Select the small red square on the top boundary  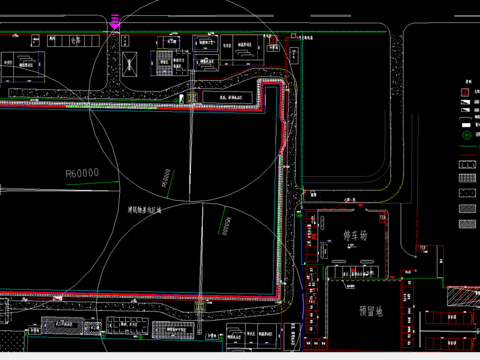(x=293, y=36)
